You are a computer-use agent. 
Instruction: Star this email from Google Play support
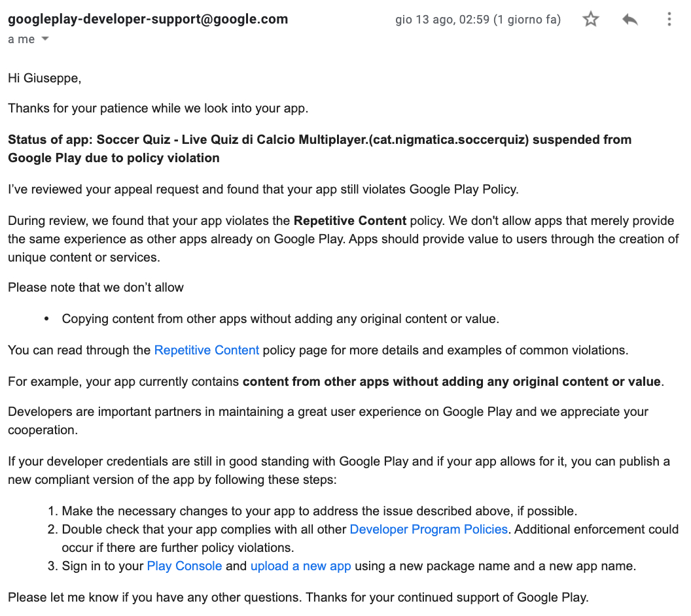pyautogui.click(x=590, y=19)
